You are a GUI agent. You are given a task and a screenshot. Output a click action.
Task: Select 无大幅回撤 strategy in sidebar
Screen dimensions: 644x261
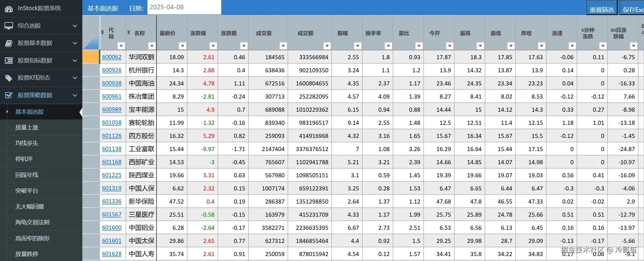41,206
